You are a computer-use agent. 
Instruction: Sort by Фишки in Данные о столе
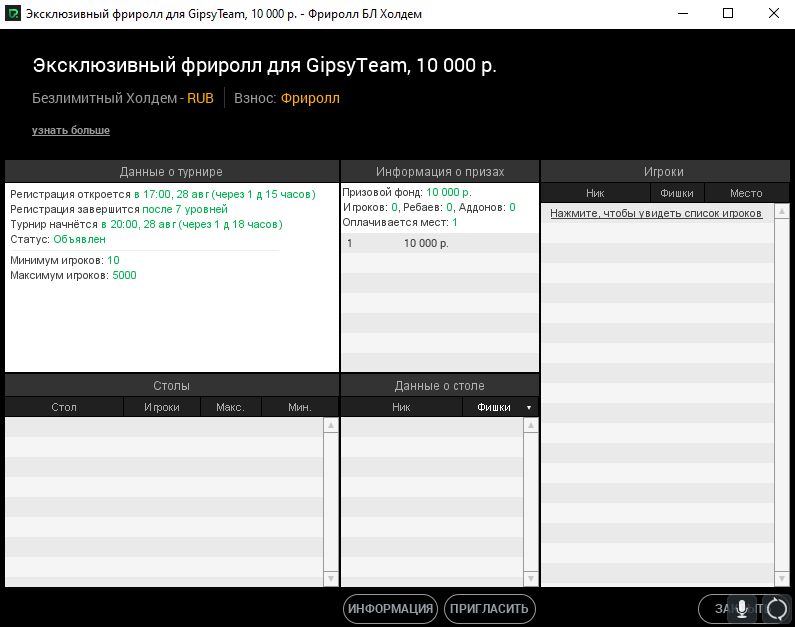(494, 407)
